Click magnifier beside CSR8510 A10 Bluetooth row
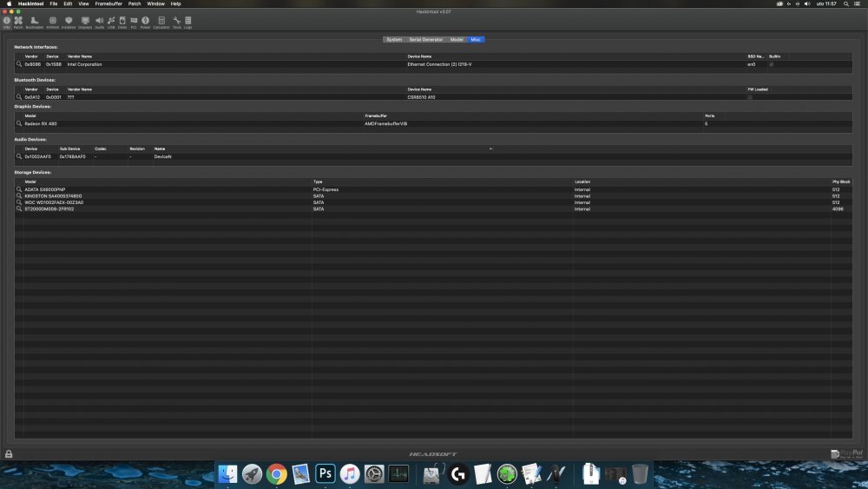This screenshot has width=868, height=489. [x=19, y=97]
